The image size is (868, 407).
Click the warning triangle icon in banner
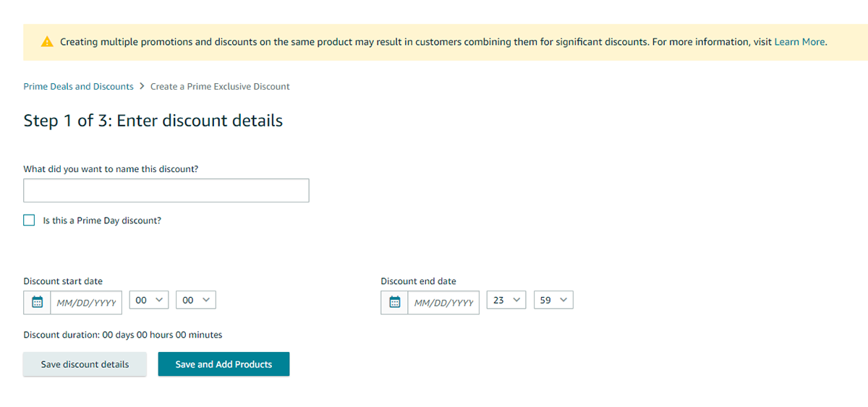click(x=47, y=42)
